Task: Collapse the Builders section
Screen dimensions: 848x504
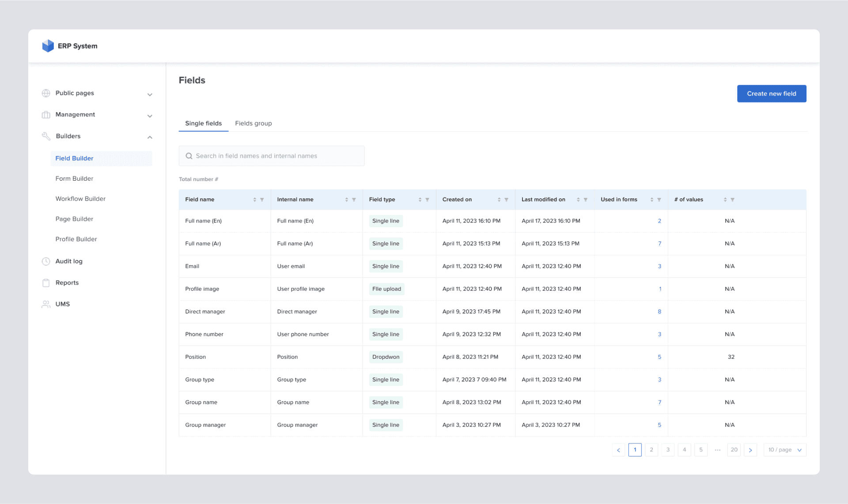Action: pyautogui.click(x=150, y=137)
